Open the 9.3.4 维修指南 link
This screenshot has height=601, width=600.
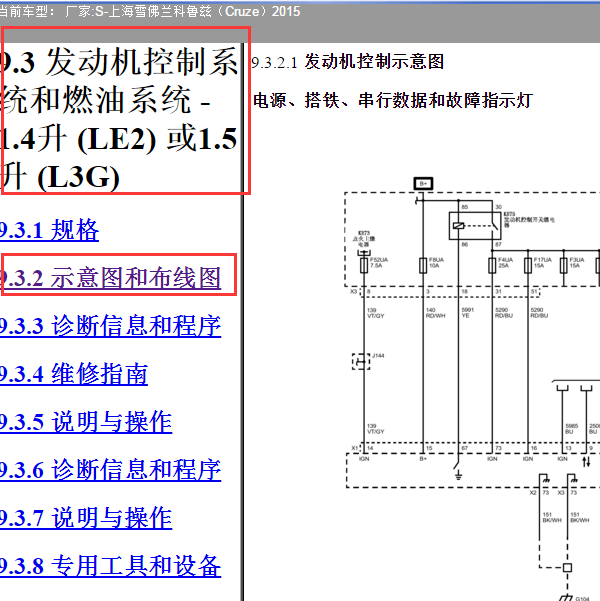click(74, 374)
